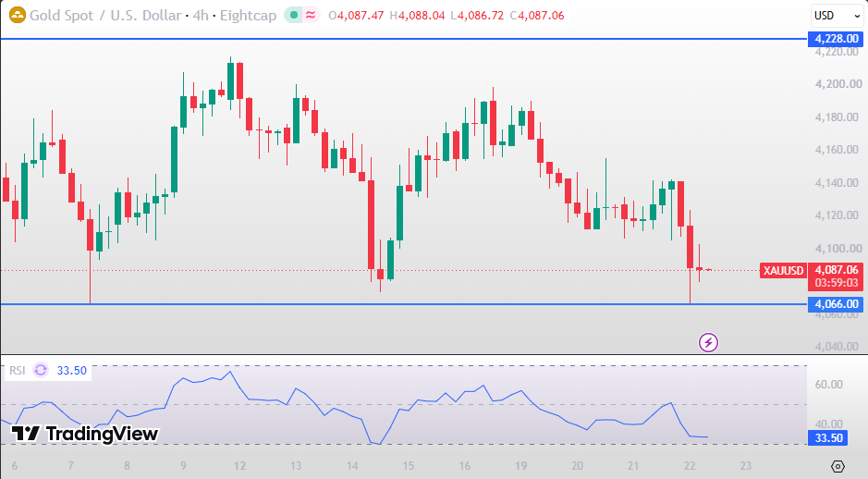Image resolution: width=868 pixels, height=479 pixels.
Task: Click date 22 on time axis
Action: pyautogui.click(x=690, y=466)
